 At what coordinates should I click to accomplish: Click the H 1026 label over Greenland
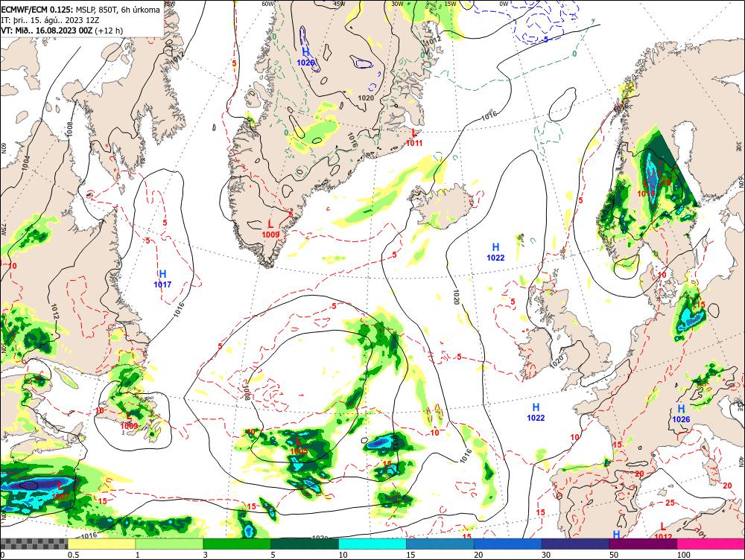[x=306, y=56]
